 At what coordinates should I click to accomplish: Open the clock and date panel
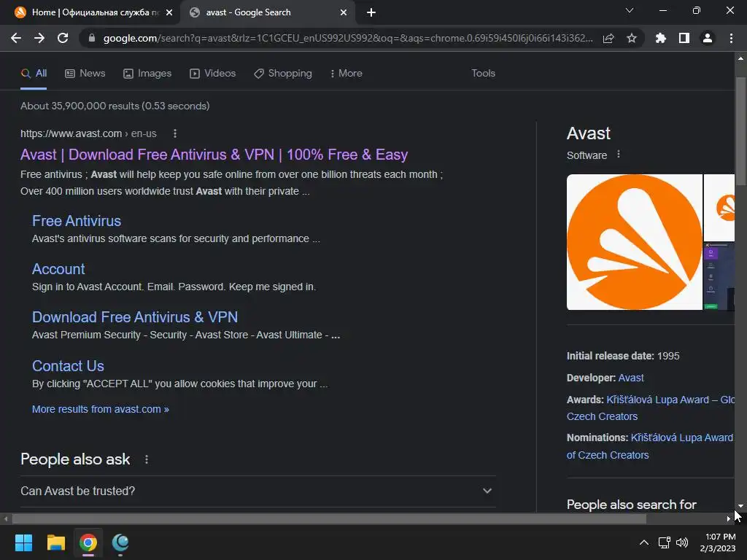click(x=718, y=542)
